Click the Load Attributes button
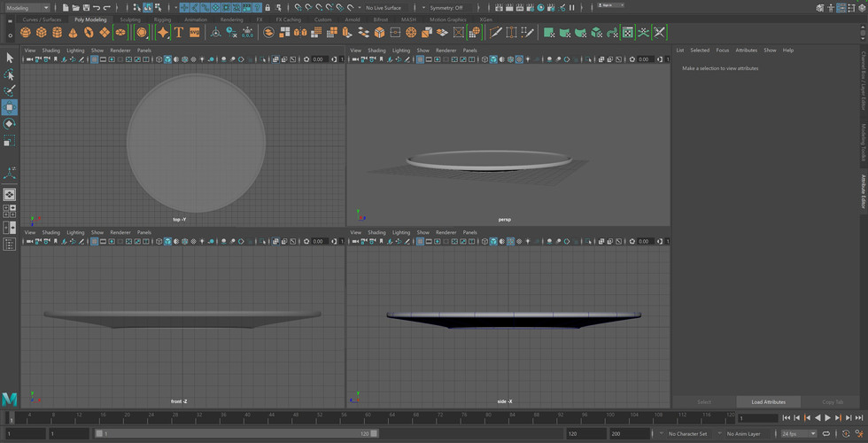Screen dimensions: 868x443 click(769, 402)
